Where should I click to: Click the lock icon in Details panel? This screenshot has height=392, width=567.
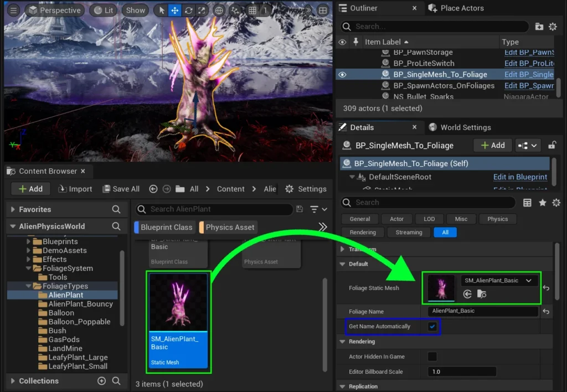click(x=551, y=146)
